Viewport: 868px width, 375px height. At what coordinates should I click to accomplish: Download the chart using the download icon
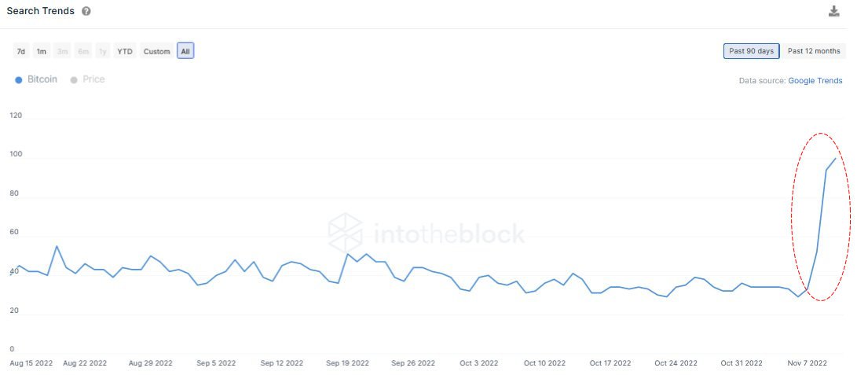(x=833, y=11)
